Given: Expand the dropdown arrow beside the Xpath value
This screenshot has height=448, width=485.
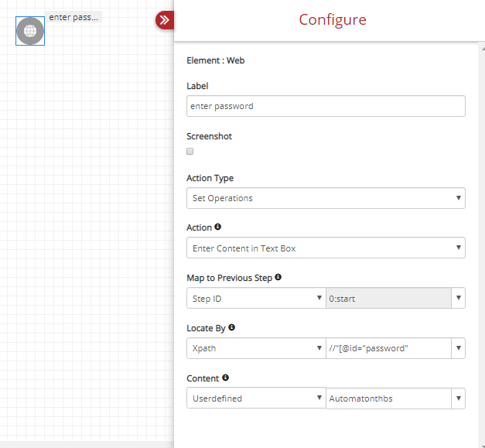Looking at the screenshot, I should pos(459,348).
